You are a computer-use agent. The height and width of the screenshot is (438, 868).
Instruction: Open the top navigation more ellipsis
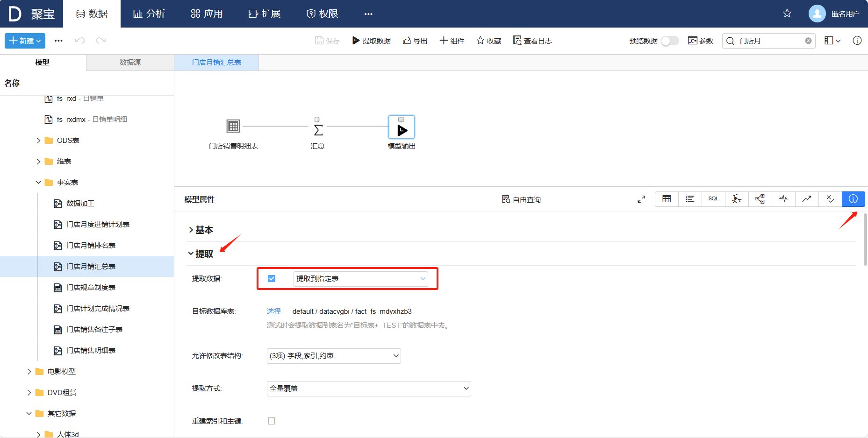(x=368, y=14)
